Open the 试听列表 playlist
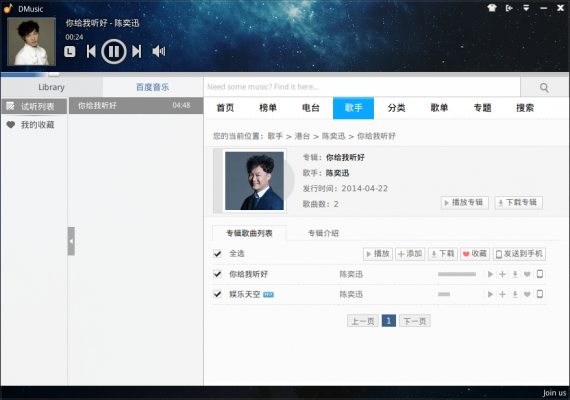 34,106
